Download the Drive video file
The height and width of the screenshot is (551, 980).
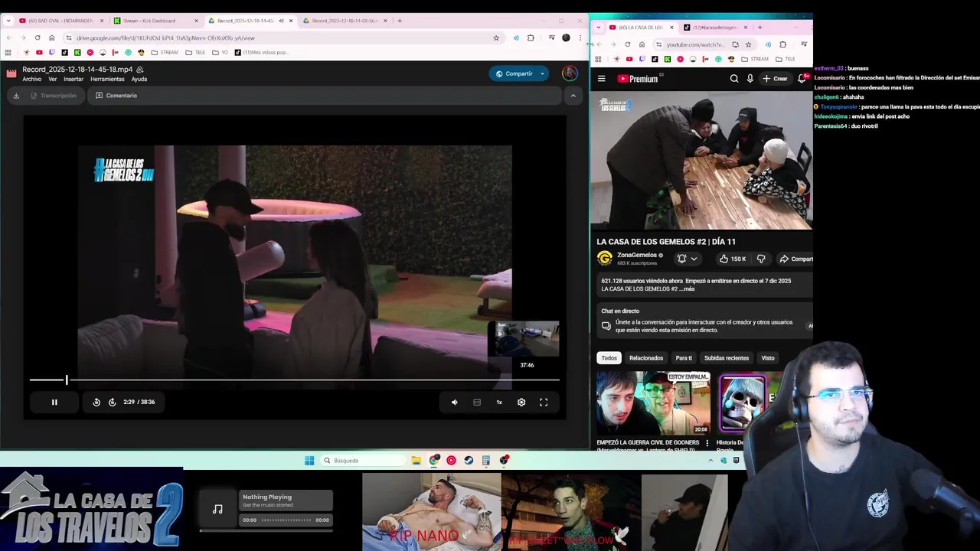(16, 96)
